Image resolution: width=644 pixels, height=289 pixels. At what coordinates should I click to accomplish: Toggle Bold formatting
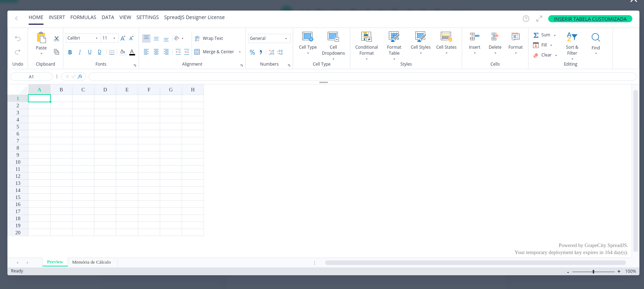(70, 52)
